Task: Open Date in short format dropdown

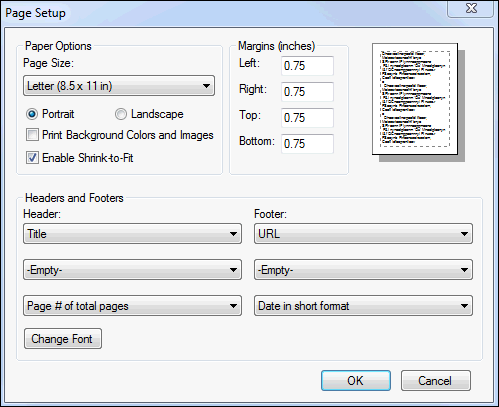Action: (363, 306)
